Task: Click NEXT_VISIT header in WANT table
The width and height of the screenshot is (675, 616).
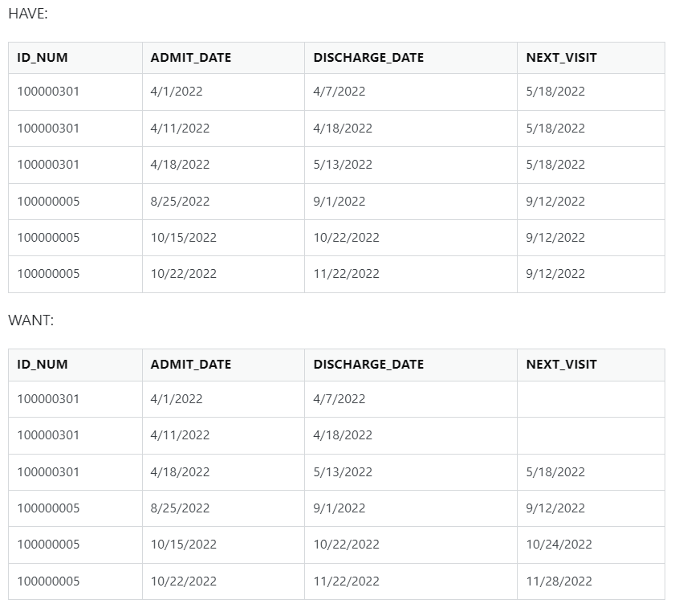Action: pos(561,365)
